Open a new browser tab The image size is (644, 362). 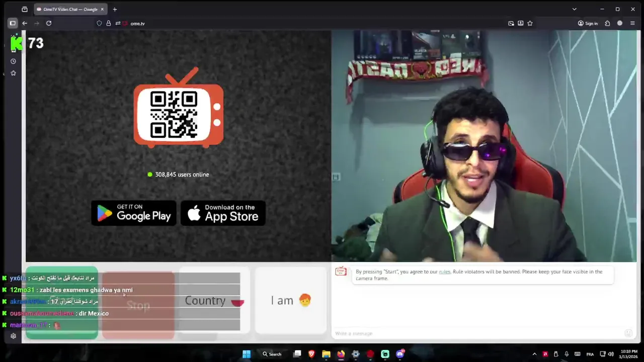[115, 9]
